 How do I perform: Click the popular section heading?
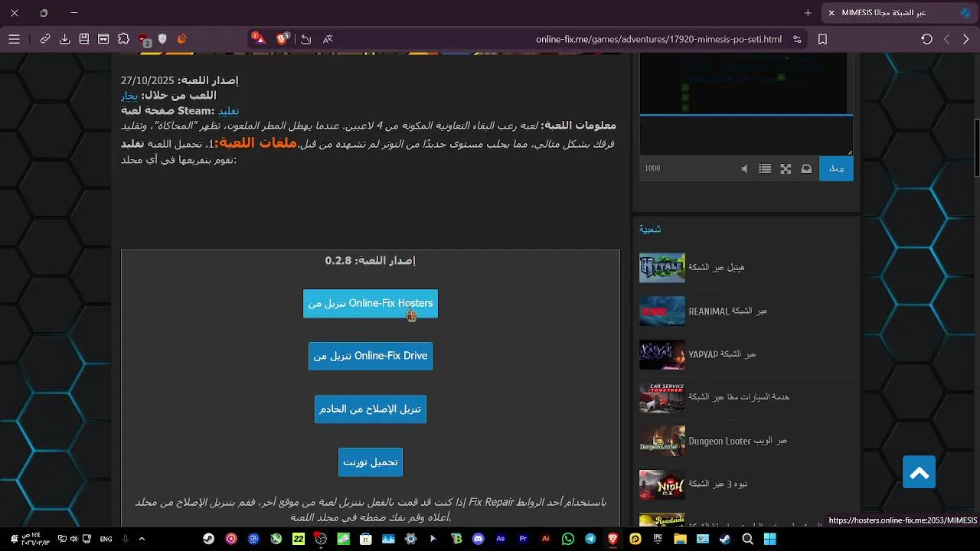650,229
